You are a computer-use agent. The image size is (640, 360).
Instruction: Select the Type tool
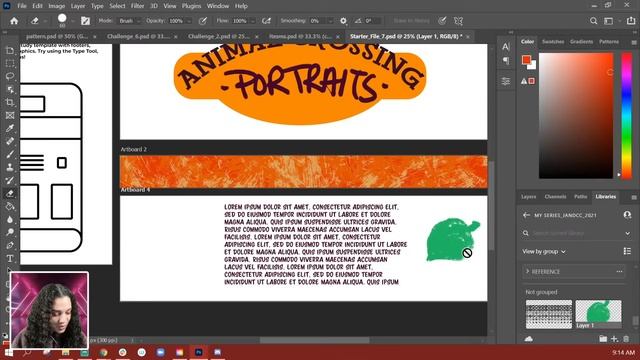(x=10, y=258)
